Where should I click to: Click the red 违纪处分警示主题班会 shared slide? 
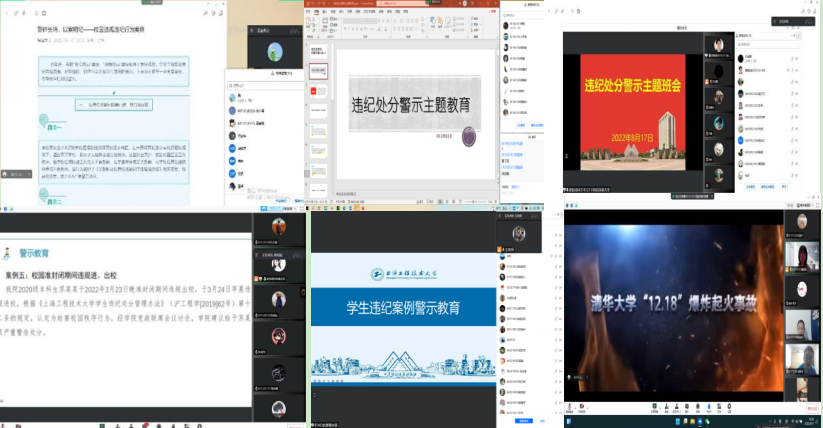coord(634,111)
